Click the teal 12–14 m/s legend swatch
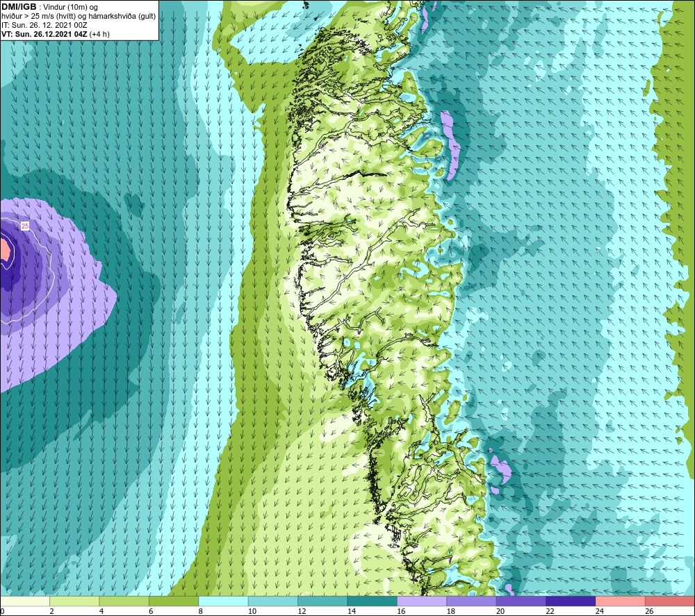695x616 pixels. click(x=322, y=601)
